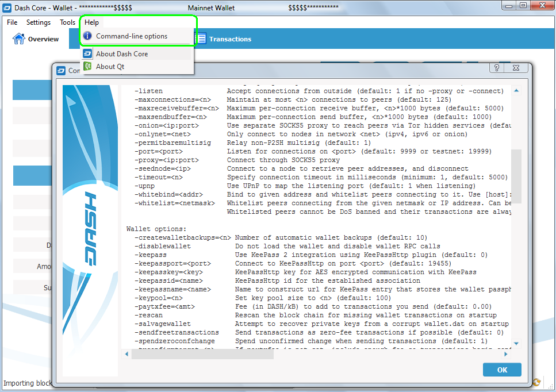The width and height of the screenshot is (556, 392).
Task: Switch to the Overview tab
Action: pos(36,39)
